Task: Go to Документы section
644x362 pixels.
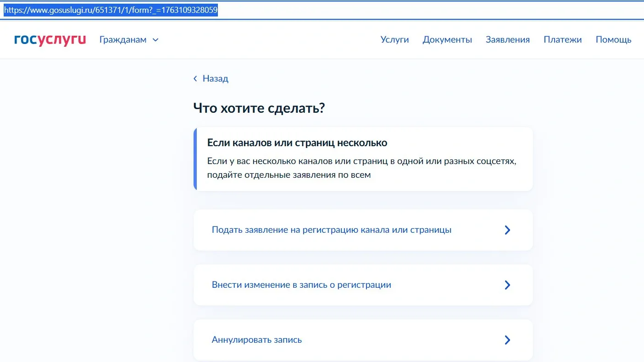Action: pos(447,40)
